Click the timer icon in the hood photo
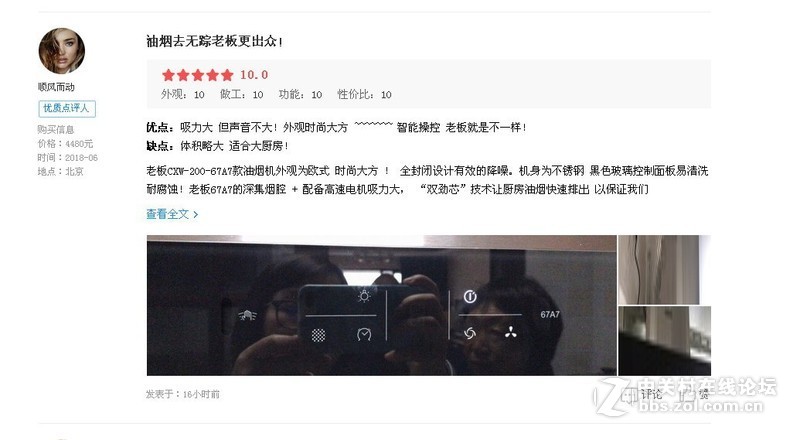Screen dimensions: 800x440 [x=364, y=334]
